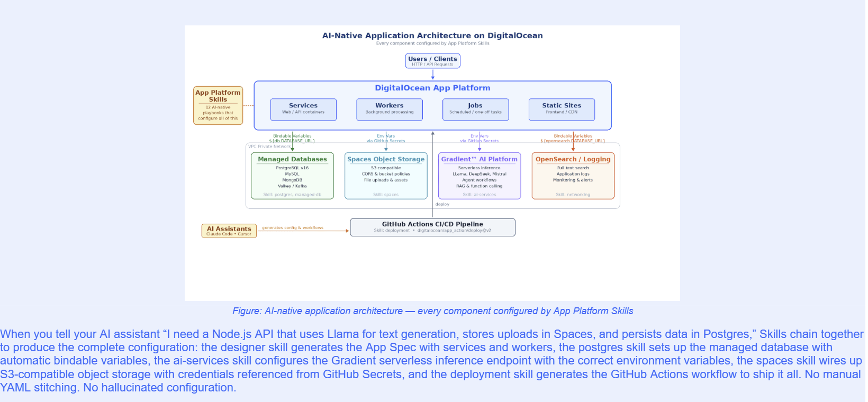Click 'generates config & workflows' arrow label
Viewport: 868px width, 402px height.
coord(293,228)
